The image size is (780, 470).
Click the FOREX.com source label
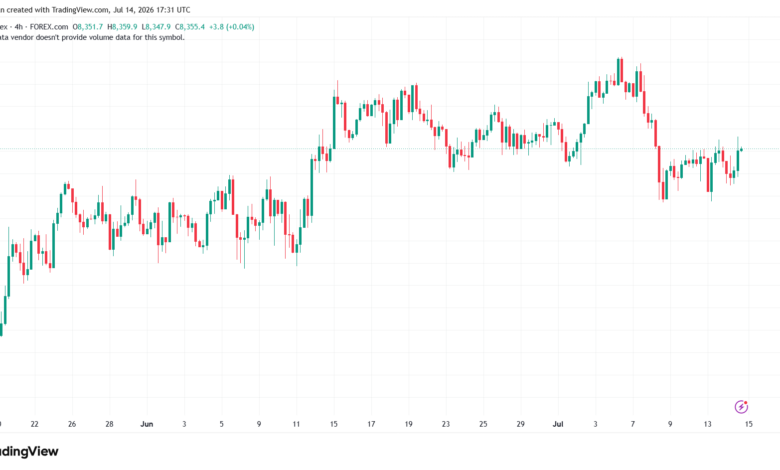[x=49, y=27]
